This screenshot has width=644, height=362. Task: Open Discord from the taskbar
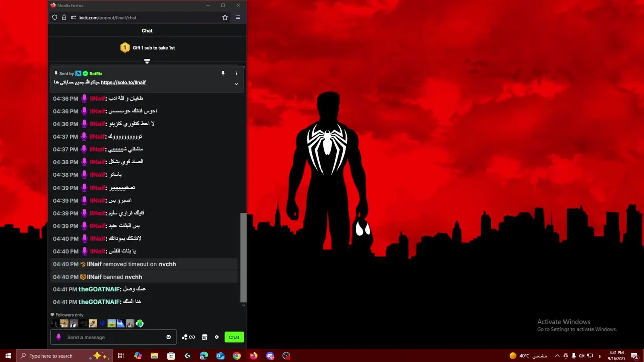(270, 356)
